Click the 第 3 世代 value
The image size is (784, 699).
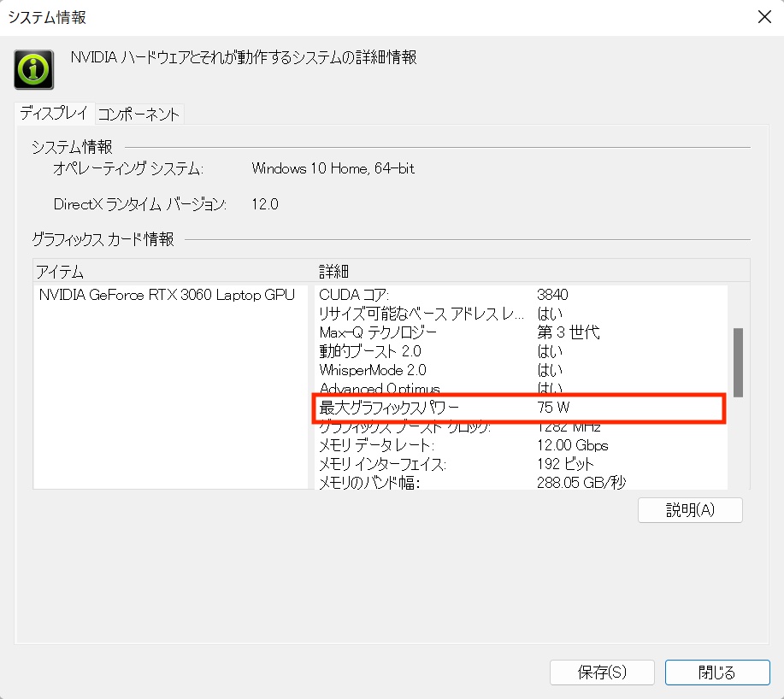tap(569, 332)
